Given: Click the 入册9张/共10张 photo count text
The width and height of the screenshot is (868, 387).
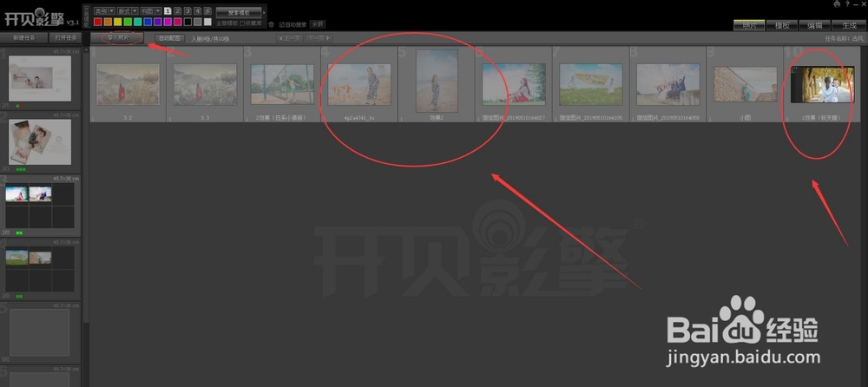Looking at the screenshot, I should [x=210, y=39].
